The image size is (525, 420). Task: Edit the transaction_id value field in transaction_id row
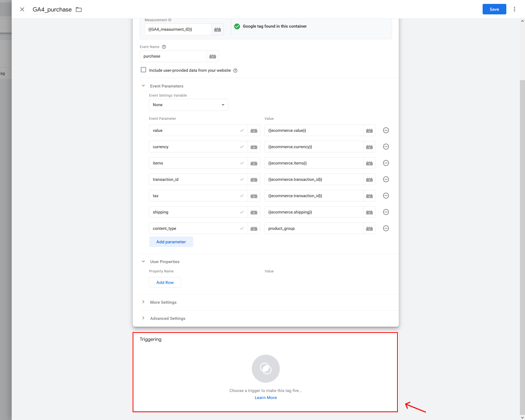point(314,180)
